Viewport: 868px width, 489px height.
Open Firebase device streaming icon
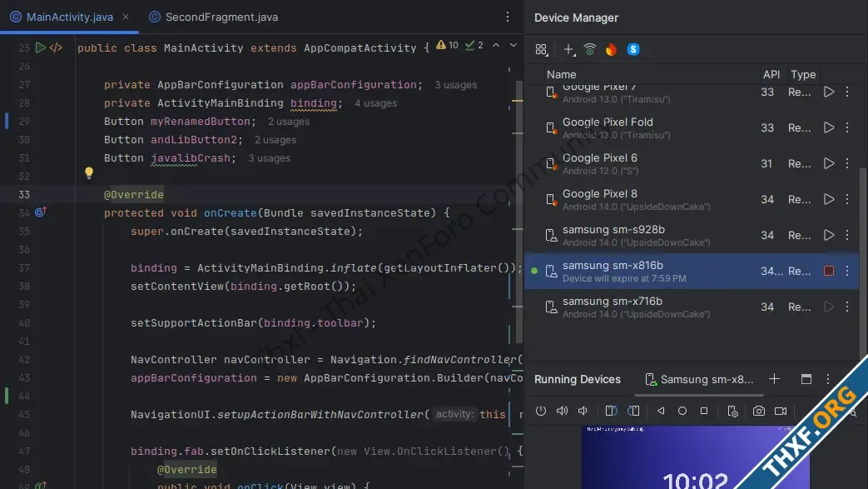tap(611, 50)
